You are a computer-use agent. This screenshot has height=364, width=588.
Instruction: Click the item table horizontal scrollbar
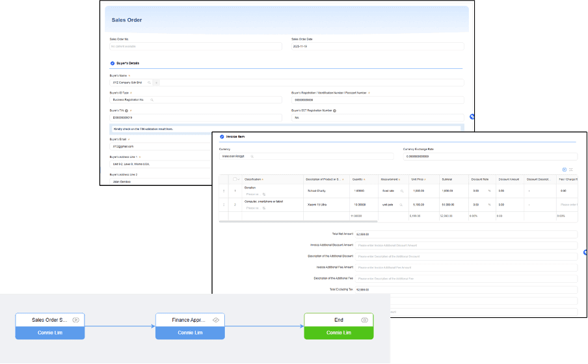point(298,222)
